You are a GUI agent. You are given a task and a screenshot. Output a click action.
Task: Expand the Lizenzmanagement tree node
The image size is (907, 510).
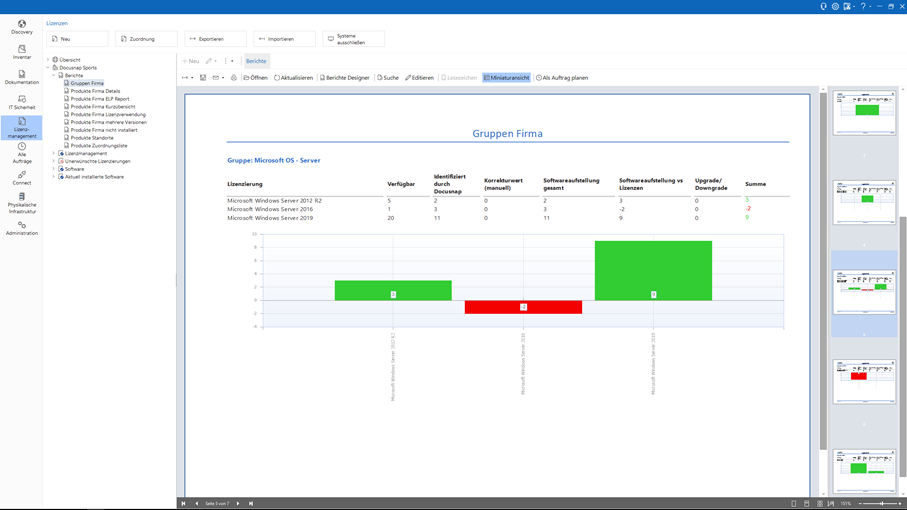coord(54,154)
